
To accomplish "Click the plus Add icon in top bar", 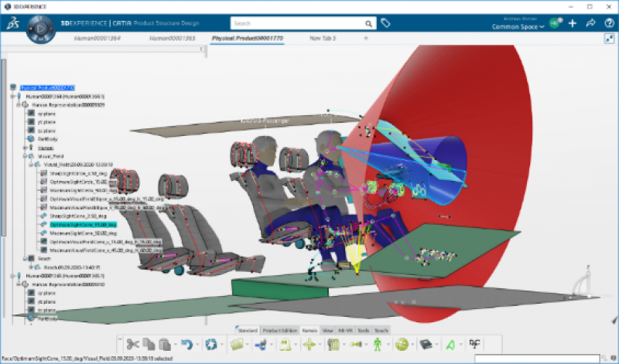I will [x=573, y=24].
